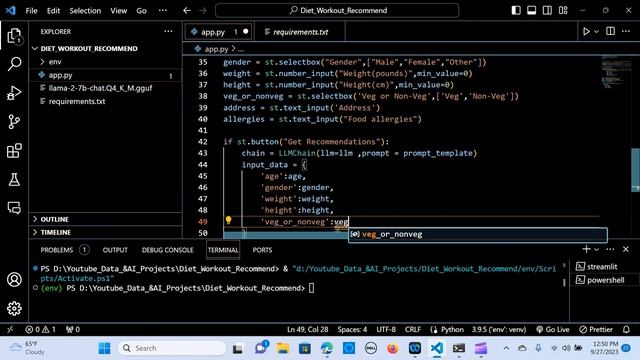Collapse the DIET_WORKOUT_RECOMMEND folder section
Screen dimensions: 640x360
(89, 49)
